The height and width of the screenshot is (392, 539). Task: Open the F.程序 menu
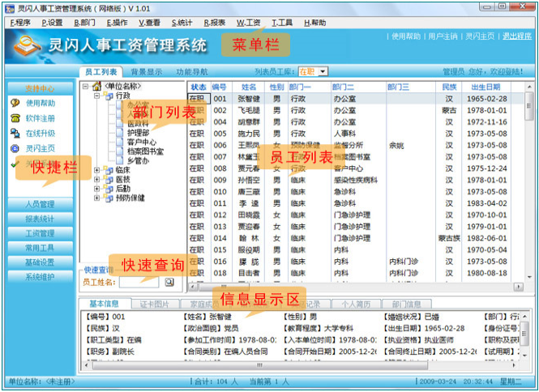pyautogui.click(x=20, y=23)
